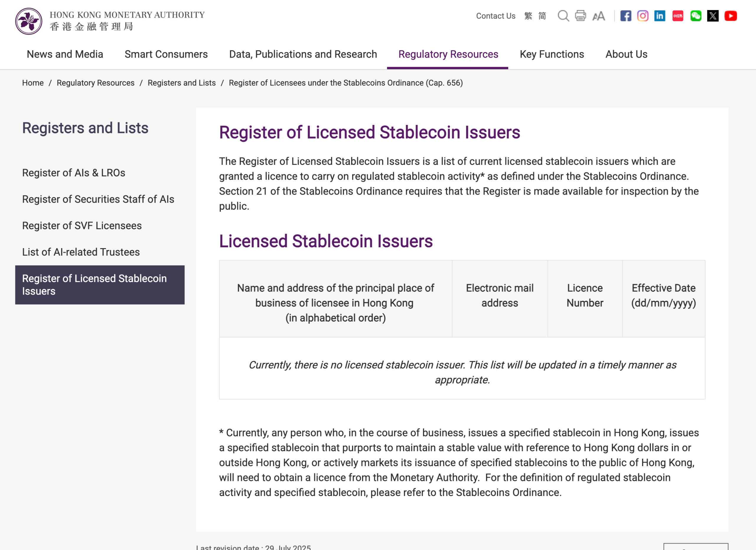
Task: Open the site search magnifier icon
Action: tap(564, 16)
